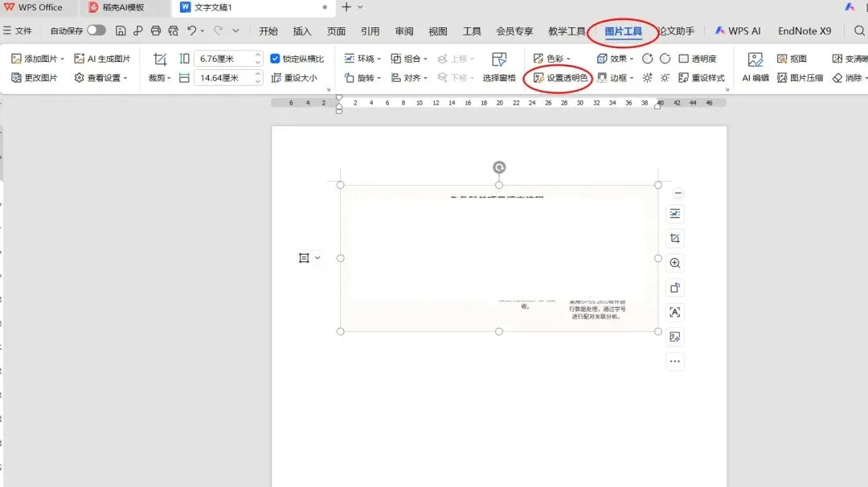Click the selected image in document
The height and width of the screenshot is (487, 868).
click(499, 258)
